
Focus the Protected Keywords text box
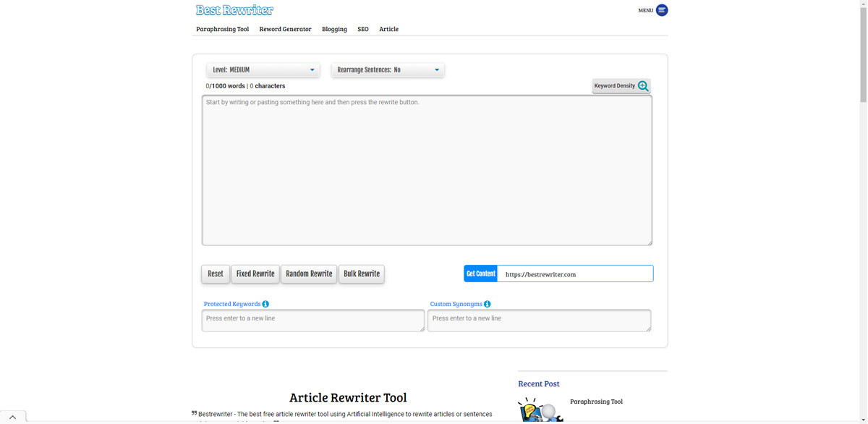[312, 321]
